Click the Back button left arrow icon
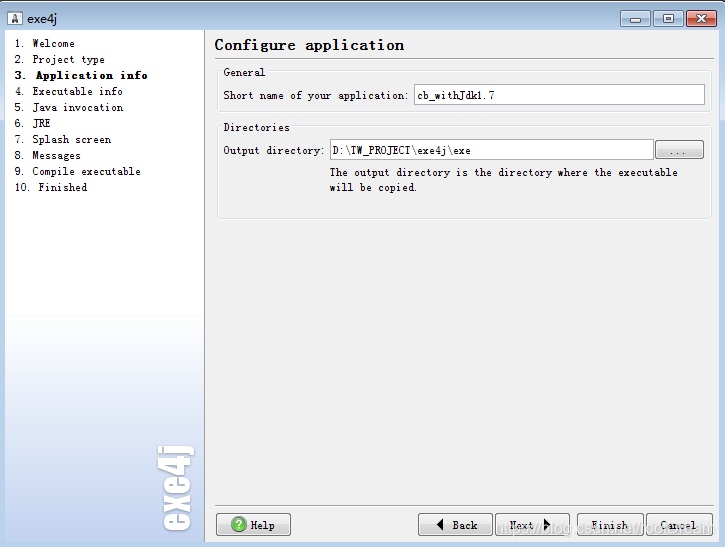 440,524
